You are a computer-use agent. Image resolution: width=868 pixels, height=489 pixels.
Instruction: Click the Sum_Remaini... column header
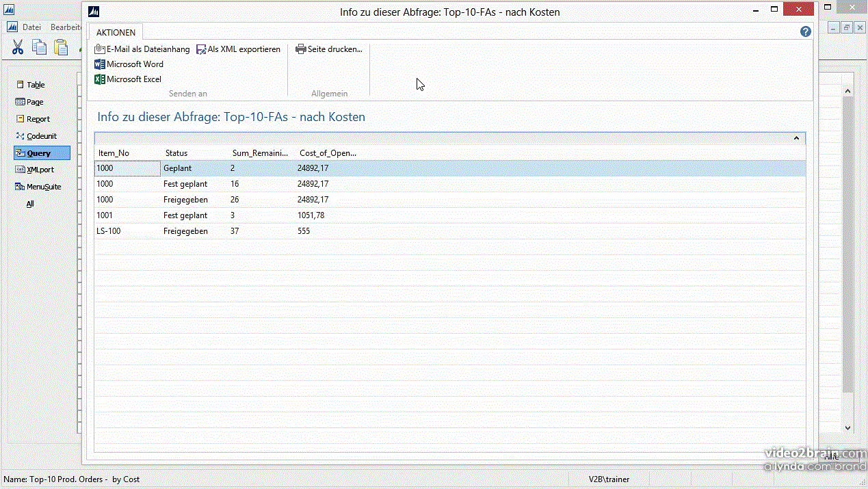[x=261, y=153]
